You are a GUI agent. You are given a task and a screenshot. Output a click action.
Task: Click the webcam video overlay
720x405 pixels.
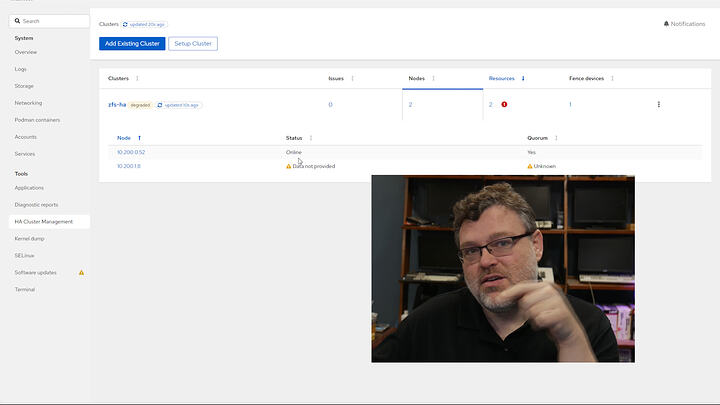point(503,269)
